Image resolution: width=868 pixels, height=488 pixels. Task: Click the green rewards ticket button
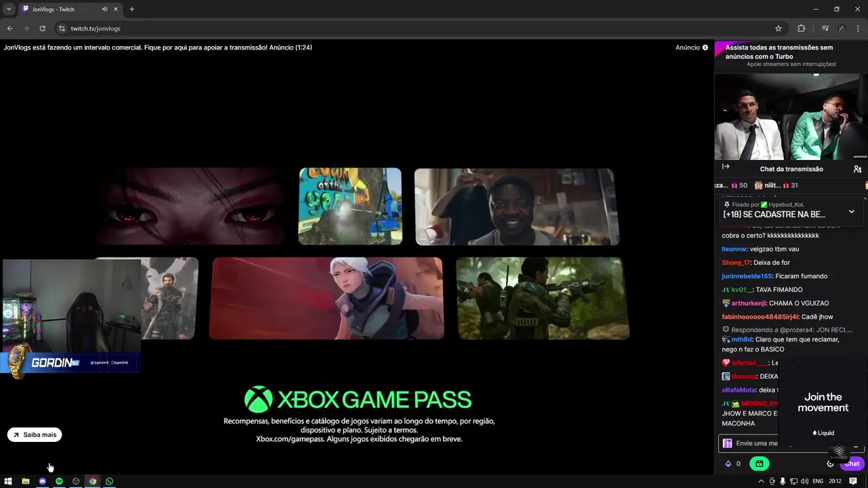pos(759,464)
